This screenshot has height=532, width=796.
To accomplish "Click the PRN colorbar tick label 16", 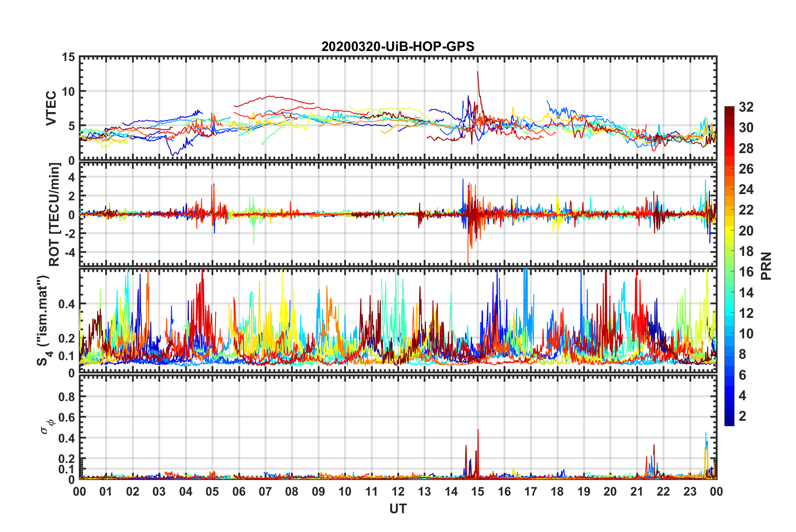I will point(746,272).
